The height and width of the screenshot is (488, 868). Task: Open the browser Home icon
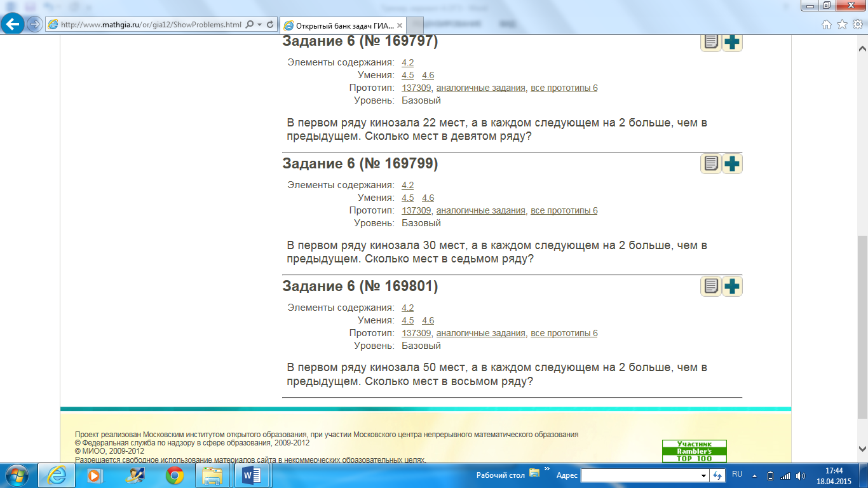point(827,25)
